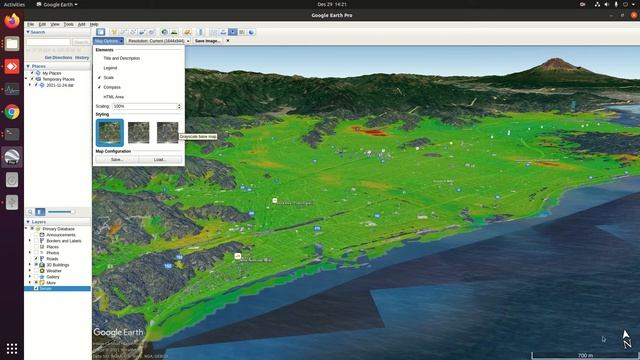Click the north arrow compass on the map
Image resolution: width=640 pixels, height=360 pixels.
[x=627, y=339]
